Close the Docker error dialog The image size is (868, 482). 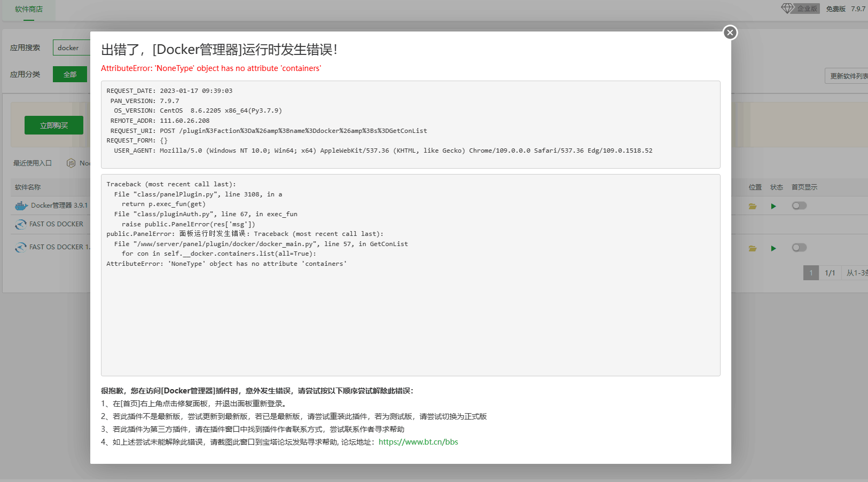[x=730, y=33]
